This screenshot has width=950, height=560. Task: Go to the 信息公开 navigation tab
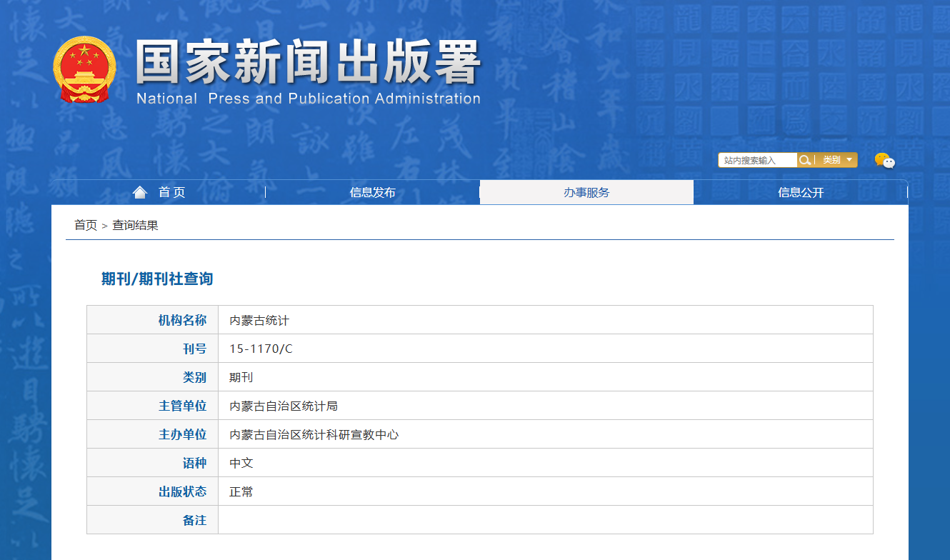[801, 192]
